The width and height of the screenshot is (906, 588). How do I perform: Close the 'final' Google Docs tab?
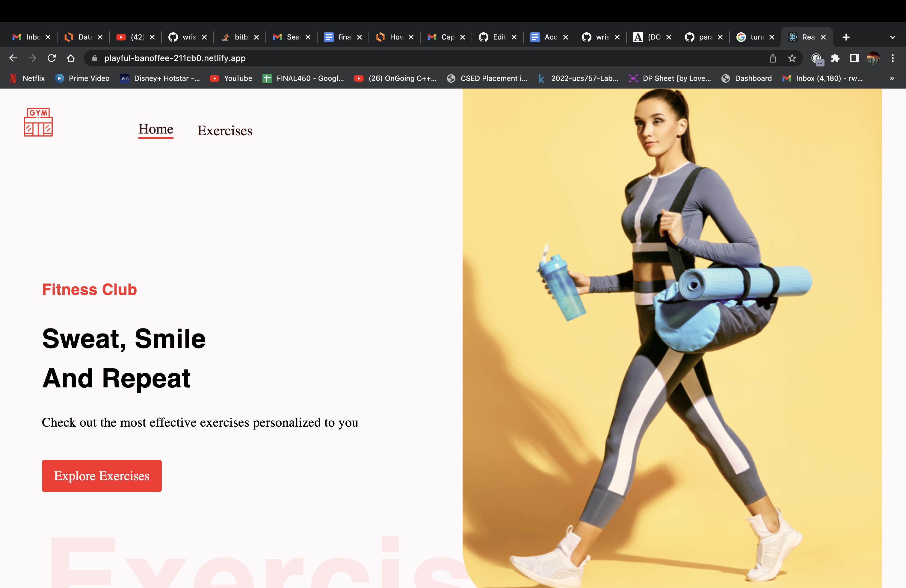359,37
